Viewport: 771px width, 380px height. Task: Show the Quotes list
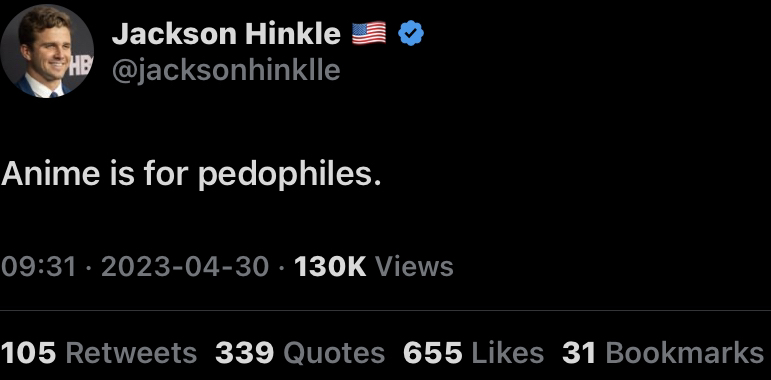[x=334, y=352]
